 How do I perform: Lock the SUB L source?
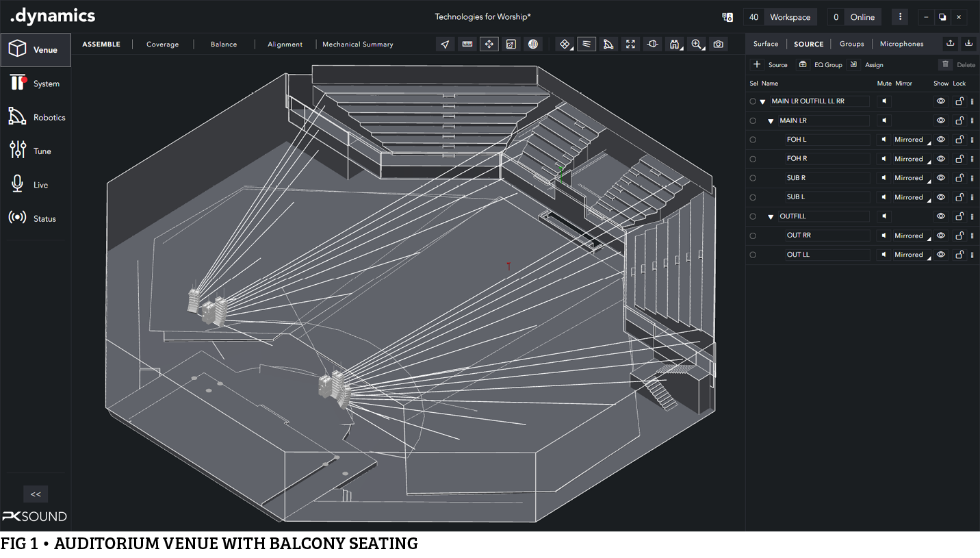tap(959, 197)
